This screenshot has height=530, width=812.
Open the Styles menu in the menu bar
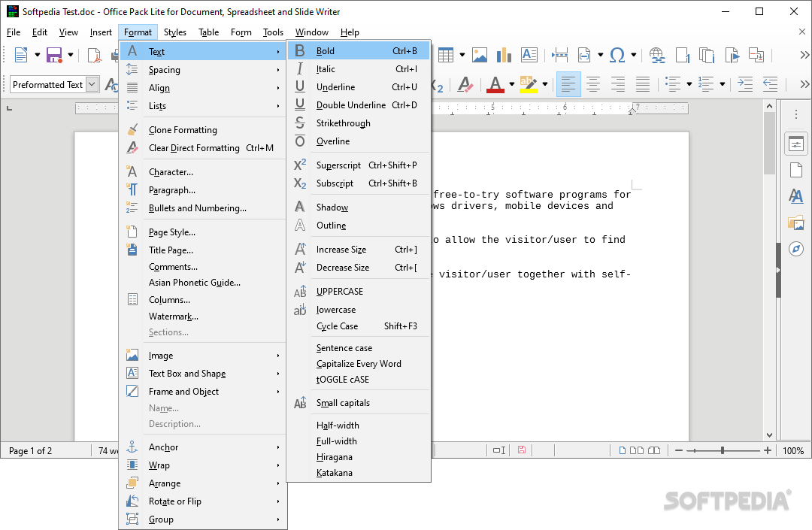click(175, 32)
